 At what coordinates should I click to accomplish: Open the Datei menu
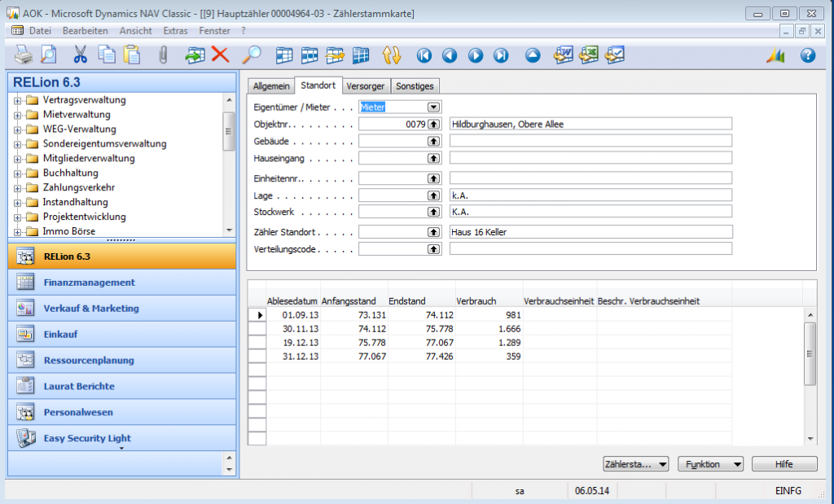[x=41, y=31]
